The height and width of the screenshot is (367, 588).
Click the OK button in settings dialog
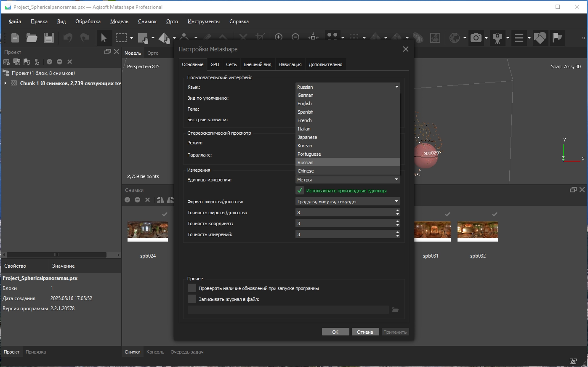point(335,332)
